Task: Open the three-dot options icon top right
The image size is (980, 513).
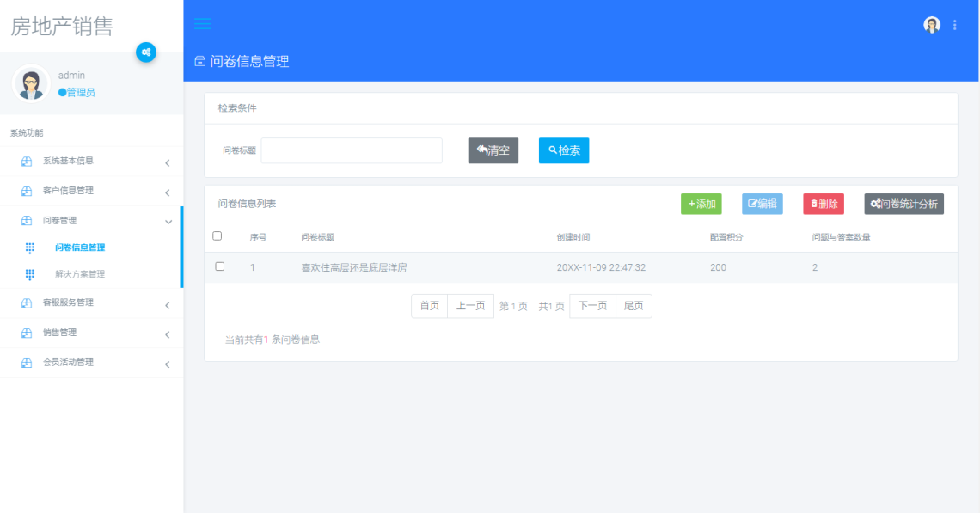Action: pos(954,24)
